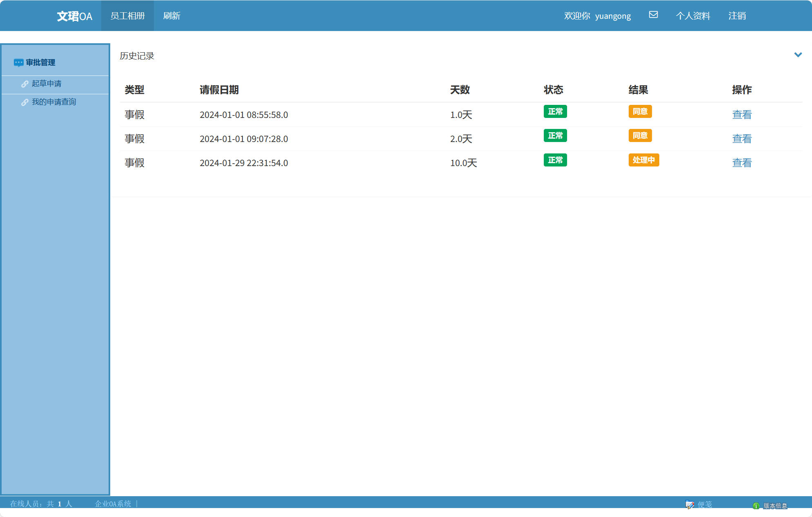The height and width of the screenshot is (517, 812).
Task: View the 10.0天 leave record
Action: (x=741, y=163)
